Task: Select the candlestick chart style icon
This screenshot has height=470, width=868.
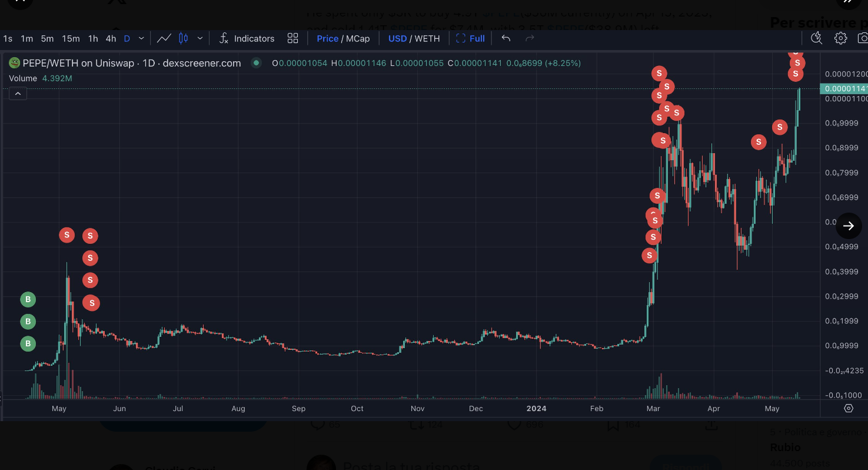Action: [x=184, y=38]
